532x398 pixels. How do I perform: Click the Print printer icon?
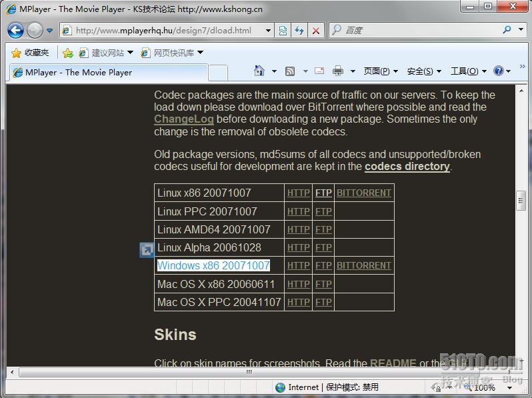[338, 71]
